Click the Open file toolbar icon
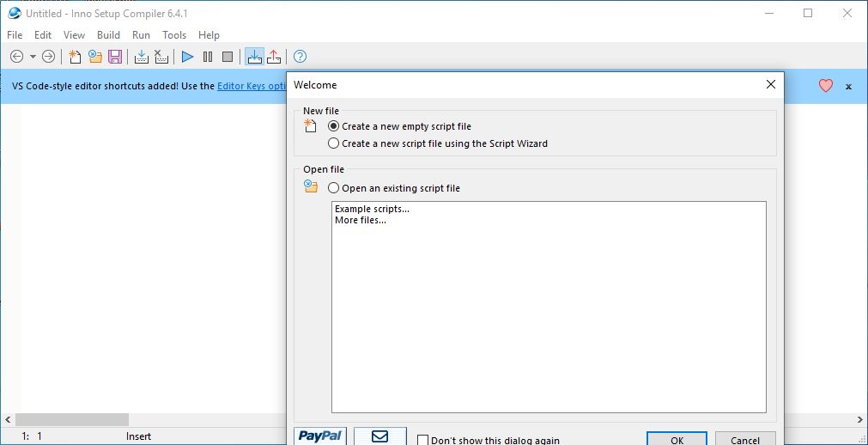Viewport: 868px width, 445px height. coord(95,57)
